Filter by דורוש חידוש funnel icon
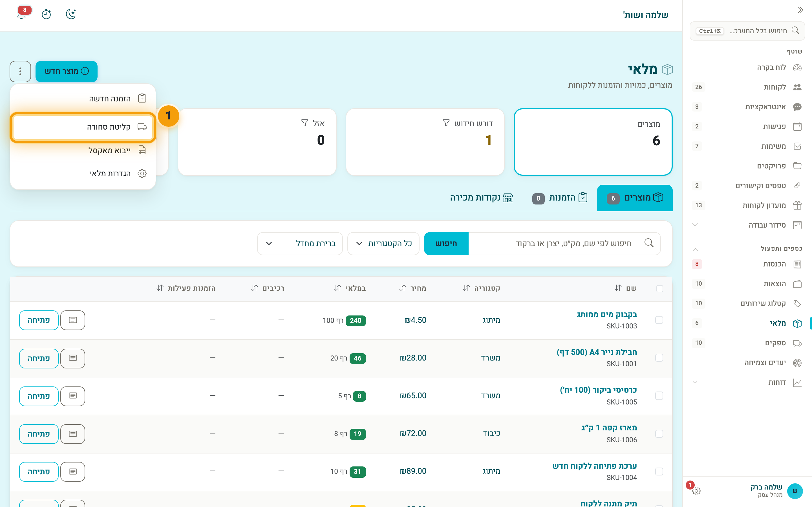Viewport: 812px width, 507px height. pos(446,123)
